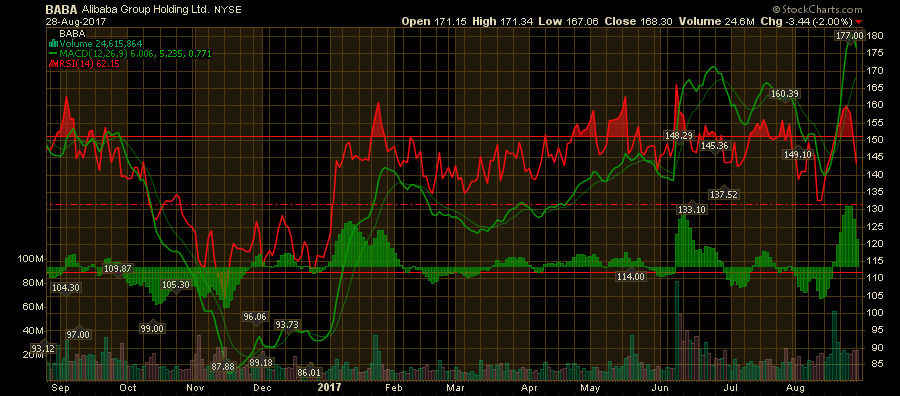
Task: Click the red RSI area legend icon
Action: (x=53, y=64)
